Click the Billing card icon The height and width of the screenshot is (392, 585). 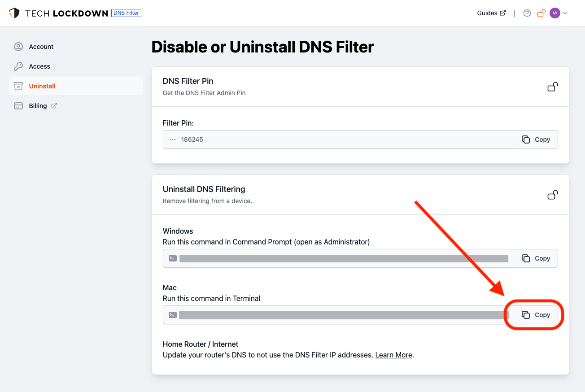click(x=18, y=105)
